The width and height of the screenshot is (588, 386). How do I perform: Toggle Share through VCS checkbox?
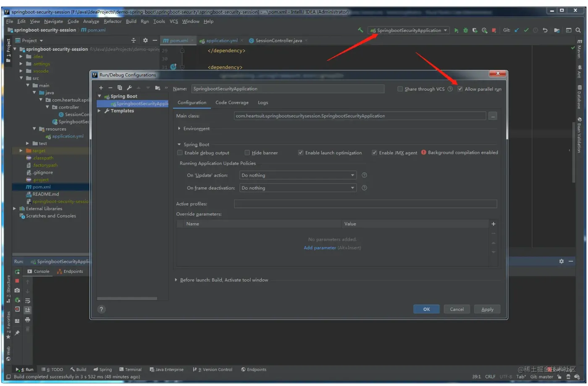[x=400, y=89]
